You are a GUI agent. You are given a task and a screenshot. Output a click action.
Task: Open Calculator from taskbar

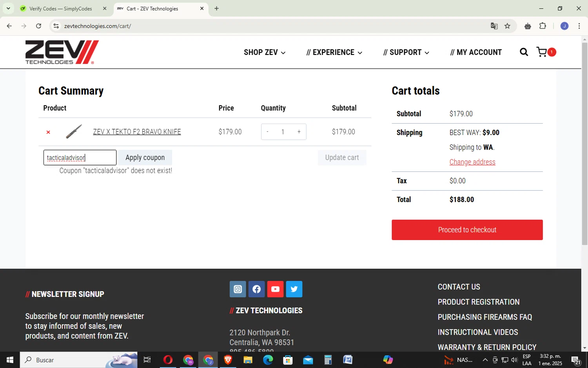(x=328, y=360)
